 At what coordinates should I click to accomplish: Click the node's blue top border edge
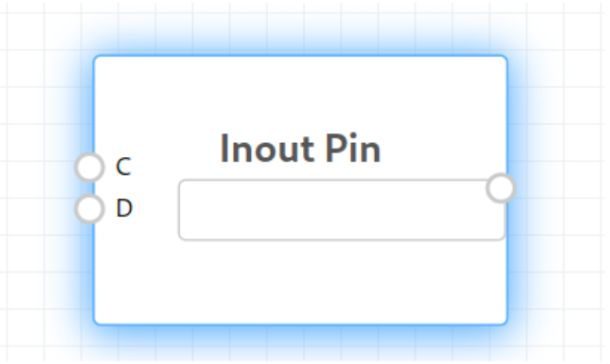coord(300,56)
